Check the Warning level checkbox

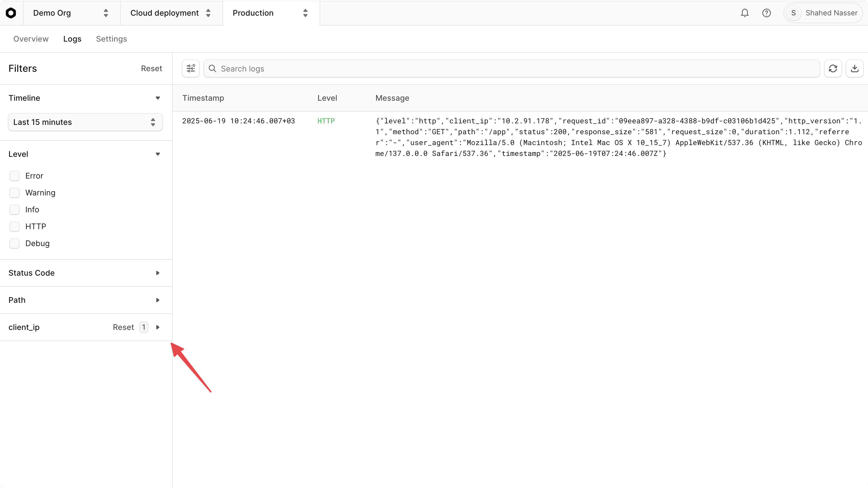coord(15,192)
